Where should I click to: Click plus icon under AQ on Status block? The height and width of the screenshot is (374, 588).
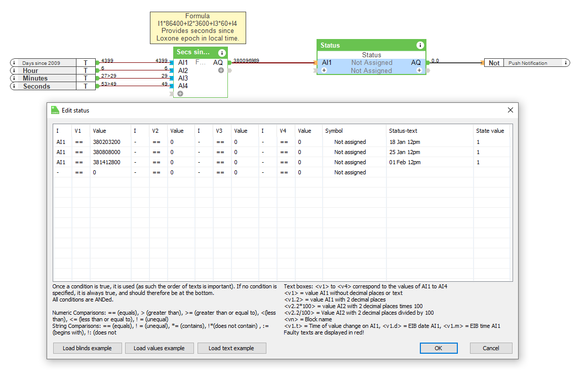419,70
